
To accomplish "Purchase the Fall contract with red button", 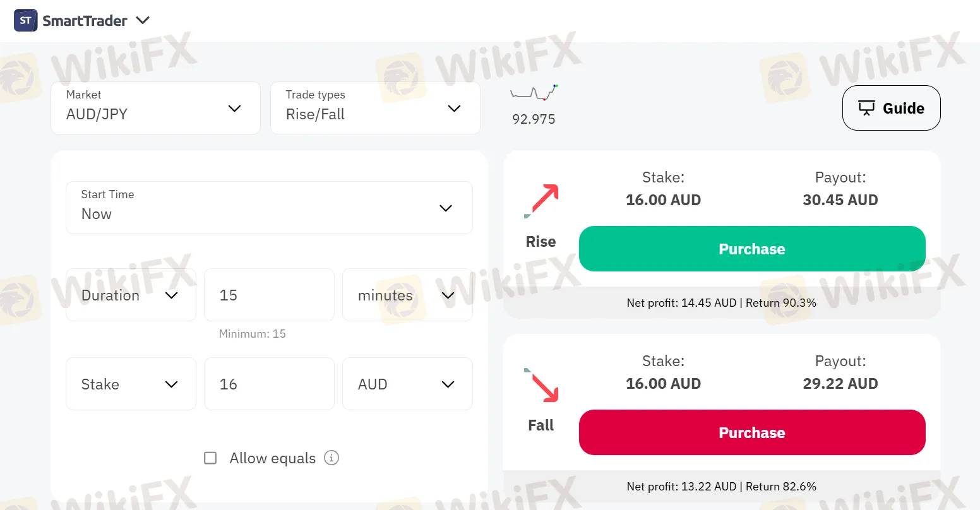I will pos(752,432).
